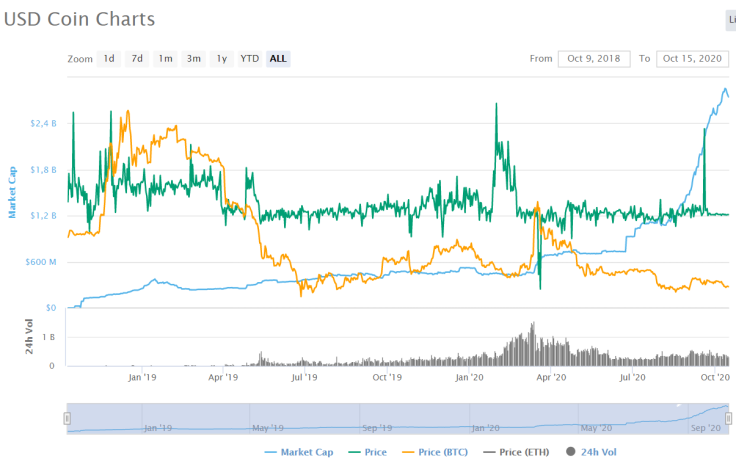Click the Apr '19 x-axis label
The height and width of the screenshot is (464, 736).
point(223,377)
